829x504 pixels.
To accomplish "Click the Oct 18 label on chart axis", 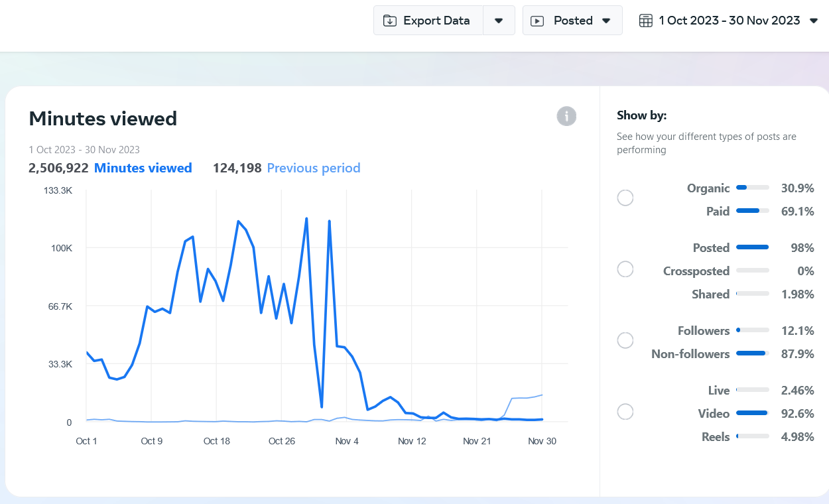I will coord(217,441).
